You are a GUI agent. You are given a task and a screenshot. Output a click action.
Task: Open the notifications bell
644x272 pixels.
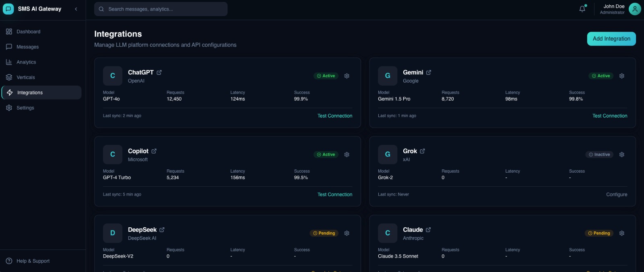click(582, 9)
